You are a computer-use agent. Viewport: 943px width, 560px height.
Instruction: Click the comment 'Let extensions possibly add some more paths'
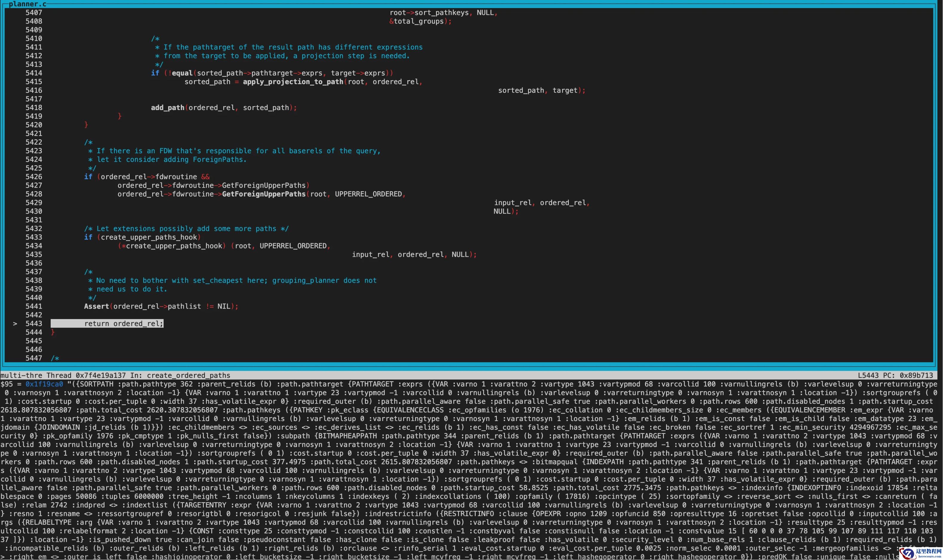click(x=186, y=228)
